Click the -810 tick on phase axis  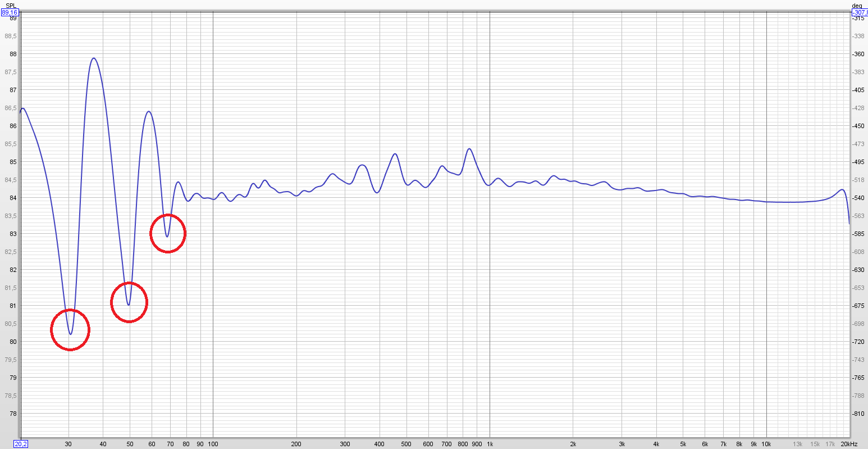pos(858,414)
